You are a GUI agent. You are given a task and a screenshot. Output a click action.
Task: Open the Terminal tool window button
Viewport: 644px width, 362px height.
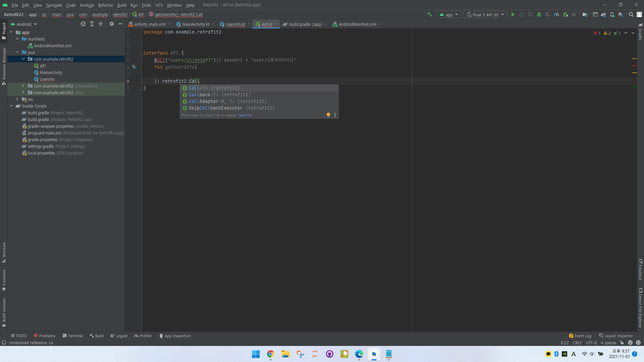pyautogui.click(x=73, y=336)
